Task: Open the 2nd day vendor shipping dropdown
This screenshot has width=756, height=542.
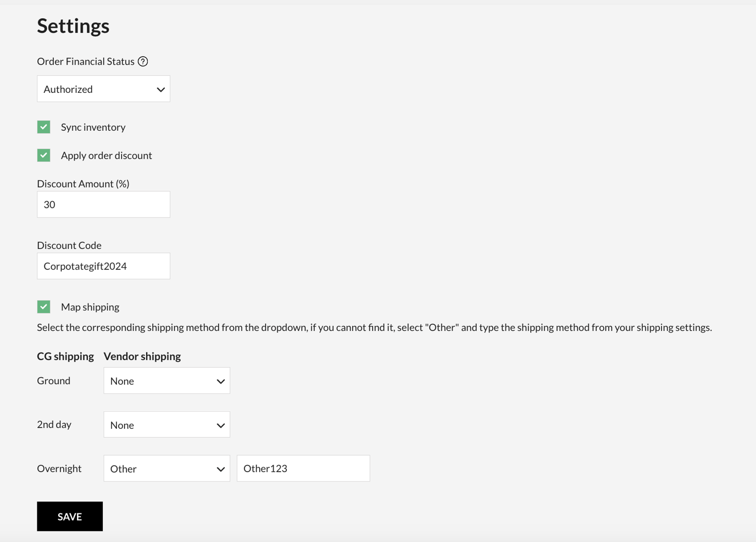Action: pos(166,424)
